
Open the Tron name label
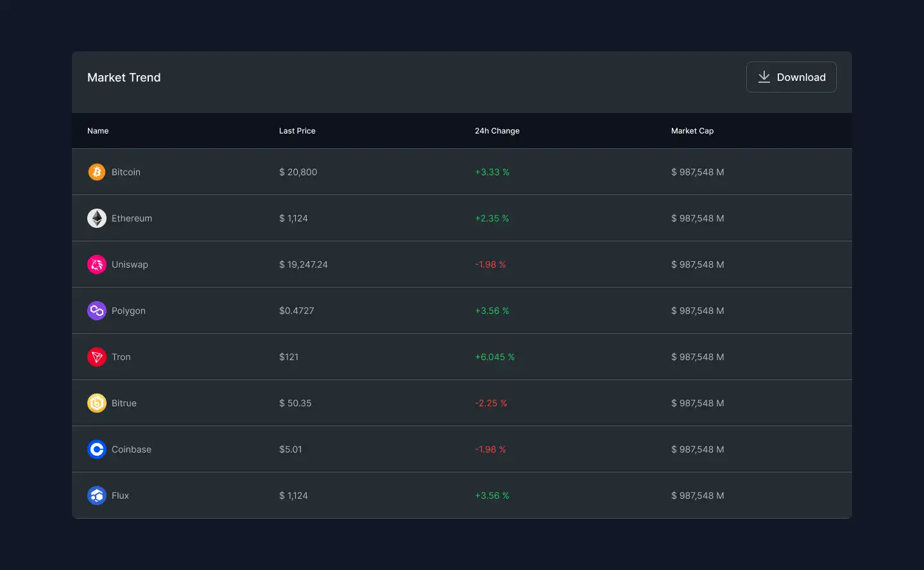tap(121, 357)
